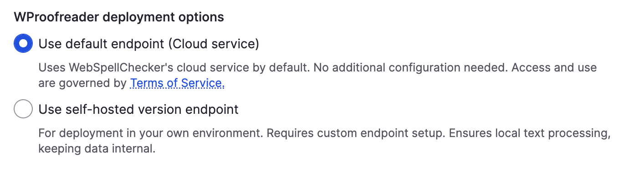Image resolution: width=644 pixels, height=173 pixels.
Task: Select the default endpoint Cloud service radio
Action: point(23,44)
